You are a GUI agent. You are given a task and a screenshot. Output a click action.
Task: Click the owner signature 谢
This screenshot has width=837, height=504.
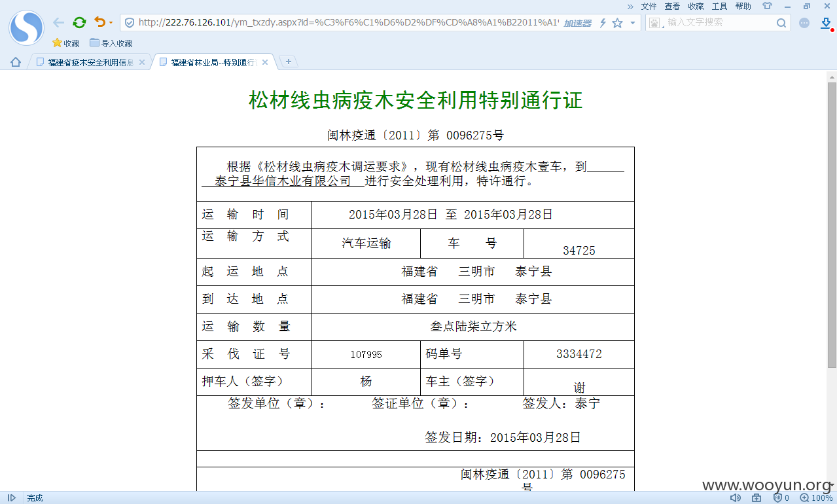coord(579,387)
